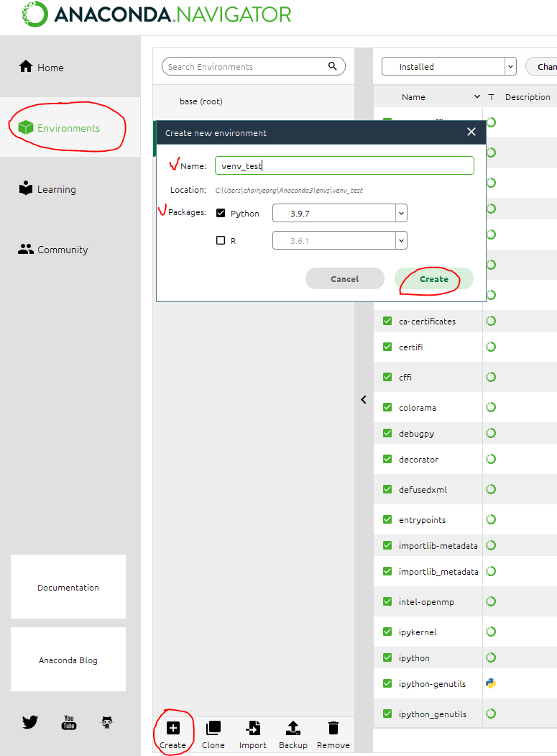Cancel the new environment dialog
Viewport: 557px width, 756px height.
click(x=344, y=278)
